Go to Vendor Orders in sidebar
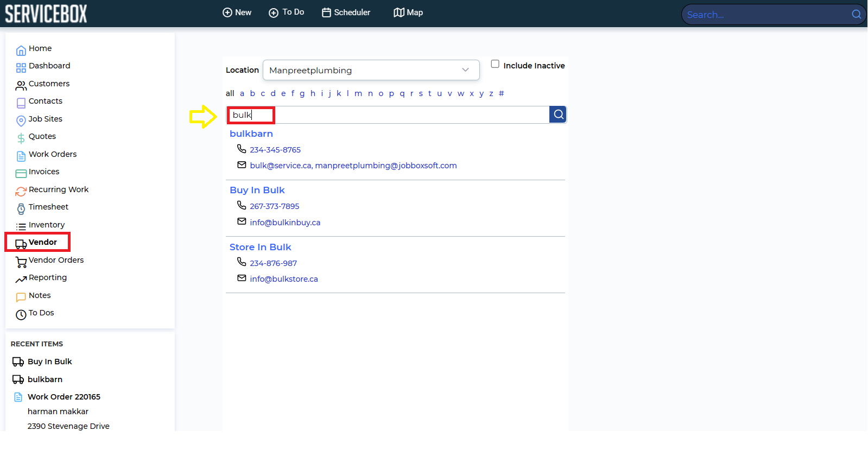 pos(56,260)
